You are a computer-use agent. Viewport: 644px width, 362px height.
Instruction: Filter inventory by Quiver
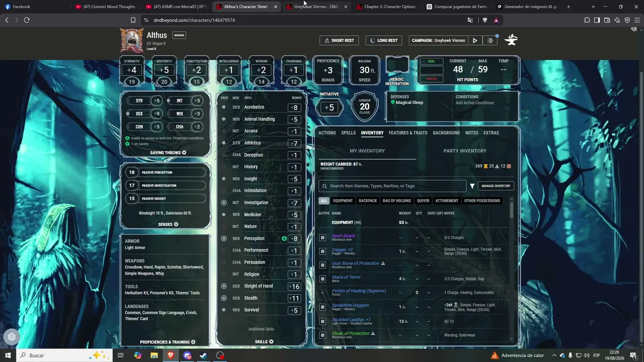(423, 201)
